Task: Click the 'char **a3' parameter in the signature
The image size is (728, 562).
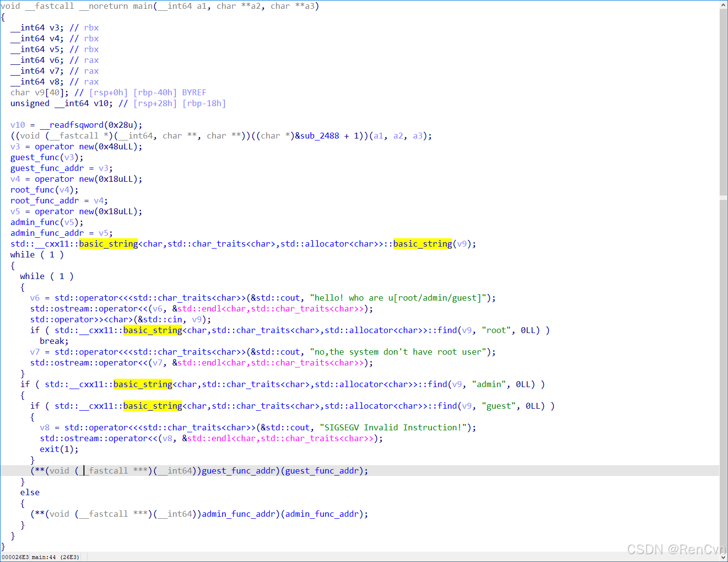Action: 293,6
